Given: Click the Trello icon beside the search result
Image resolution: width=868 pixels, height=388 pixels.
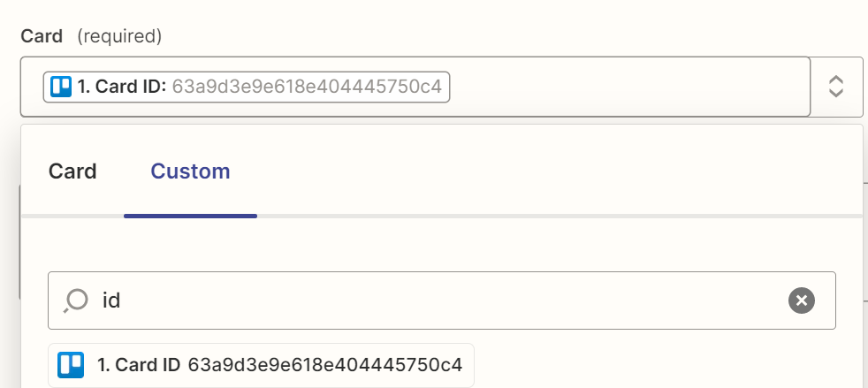Looking at the screenshot, I should click(71, 365).
